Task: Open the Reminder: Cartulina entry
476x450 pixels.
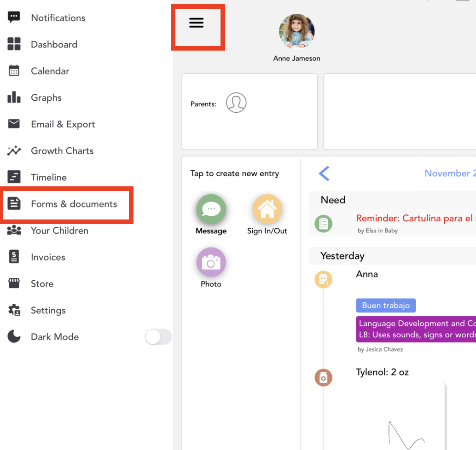Action: (x=416, y=218)
